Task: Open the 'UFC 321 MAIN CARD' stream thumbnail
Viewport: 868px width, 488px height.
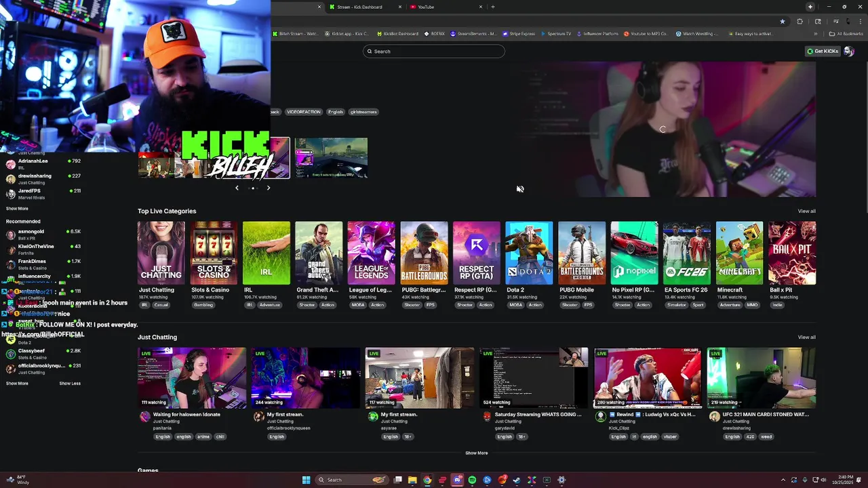Action: (x=762, y=378)
